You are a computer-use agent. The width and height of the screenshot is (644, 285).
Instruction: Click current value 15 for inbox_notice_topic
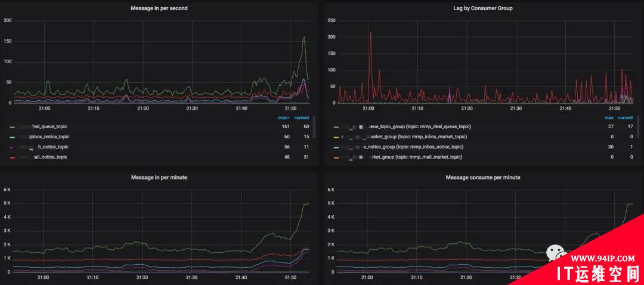point(306,137)
